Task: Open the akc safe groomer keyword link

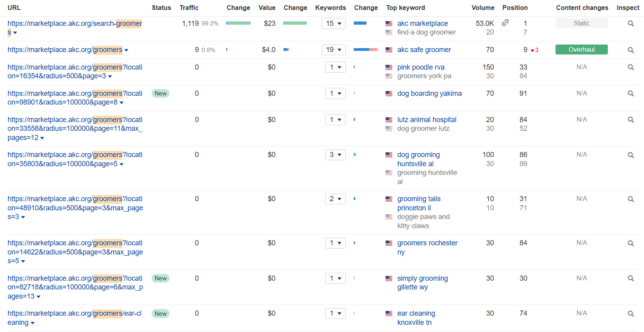Action: pyautogui.click(x=424, y=50)
